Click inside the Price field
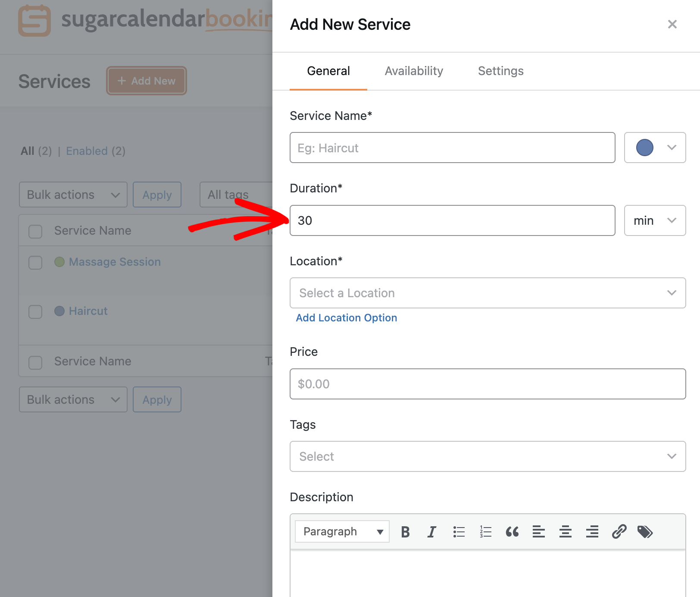This screenshot has width=700, height=597. pyautogui.click(x=487, y=384)
